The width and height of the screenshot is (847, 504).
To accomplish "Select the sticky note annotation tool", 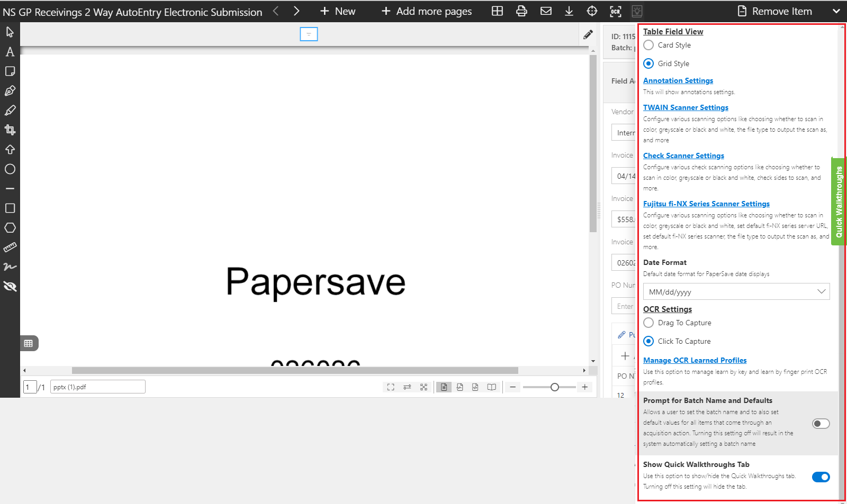I will (10, 71).
